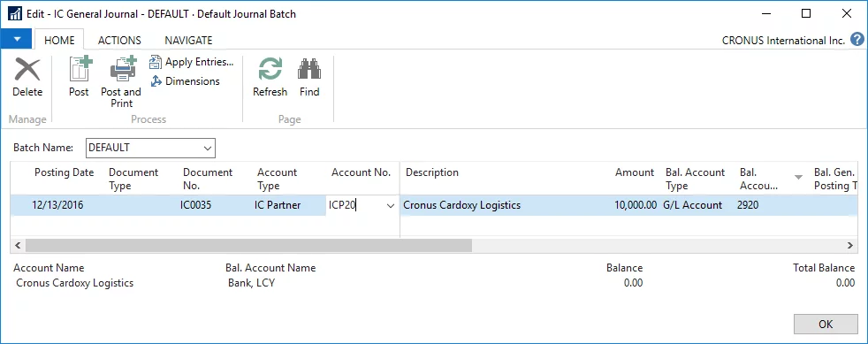Switch to the ACTIONS tab
The height and width of the screenshot is (344, 868).
(119, 40)
